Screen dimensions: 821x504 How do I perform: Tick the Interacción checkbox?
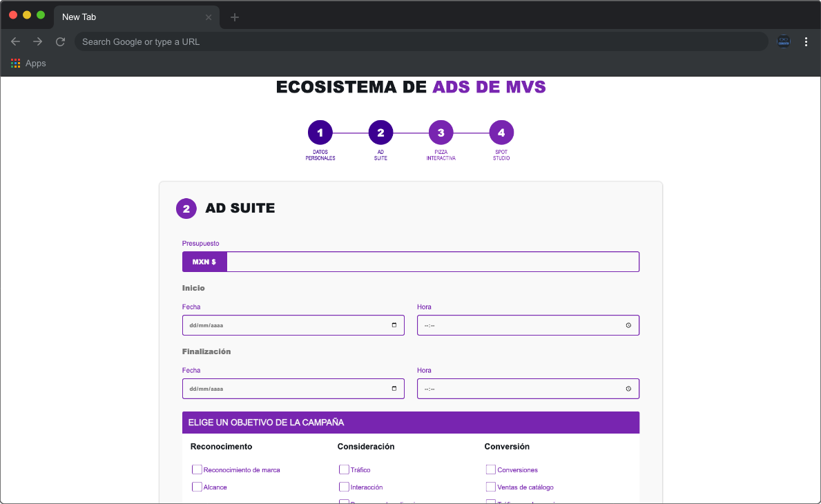coord(344,487)
